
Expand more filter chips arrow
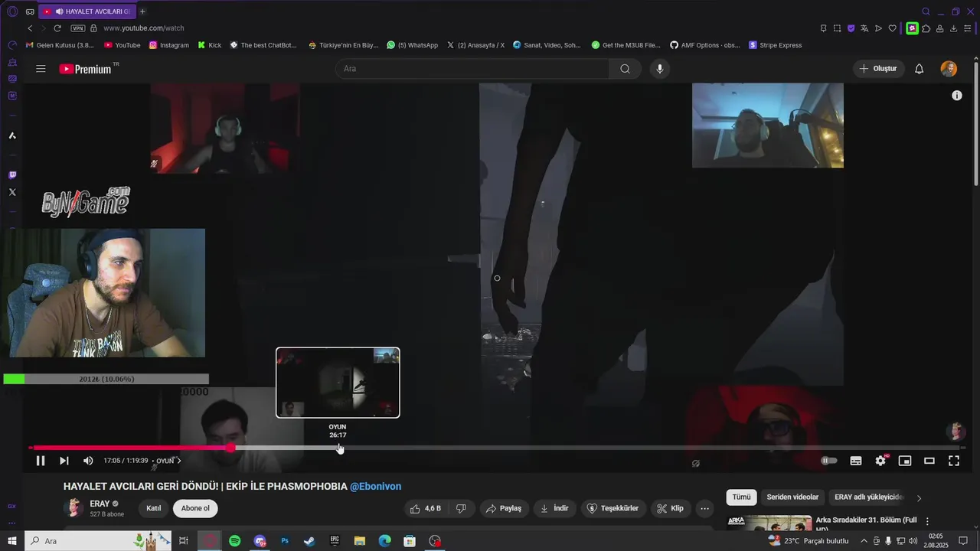[x=919, y=498]
